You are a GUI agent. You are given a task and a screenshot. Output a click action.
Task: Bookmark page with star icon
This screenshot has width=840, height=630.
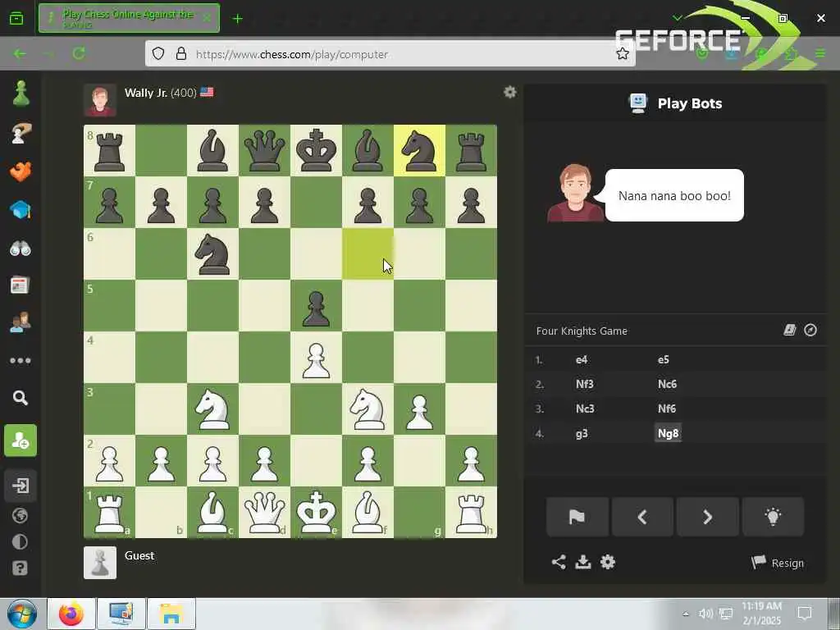[x=622, y=53]
